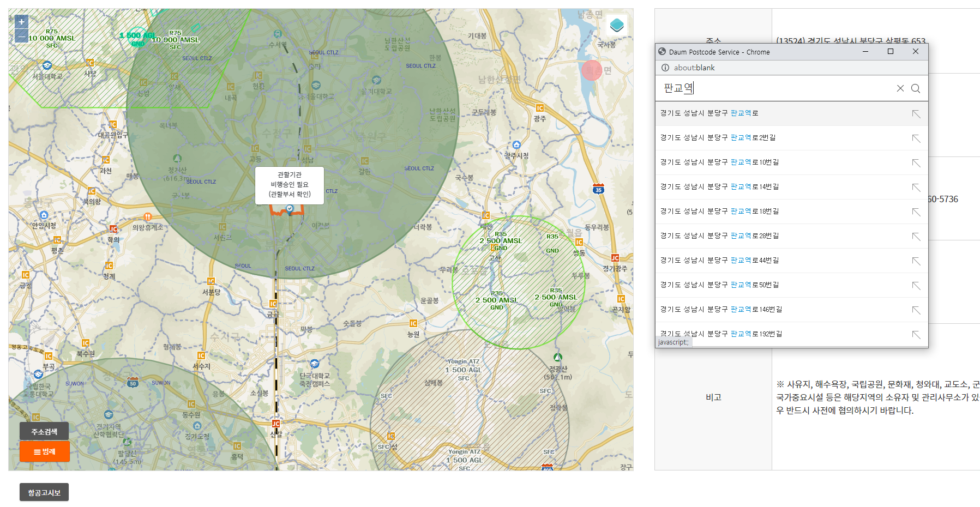Click arrow icon on 판교역로28번길 row
The width and height of the screenshot is (980, 507).
[916, 237]
